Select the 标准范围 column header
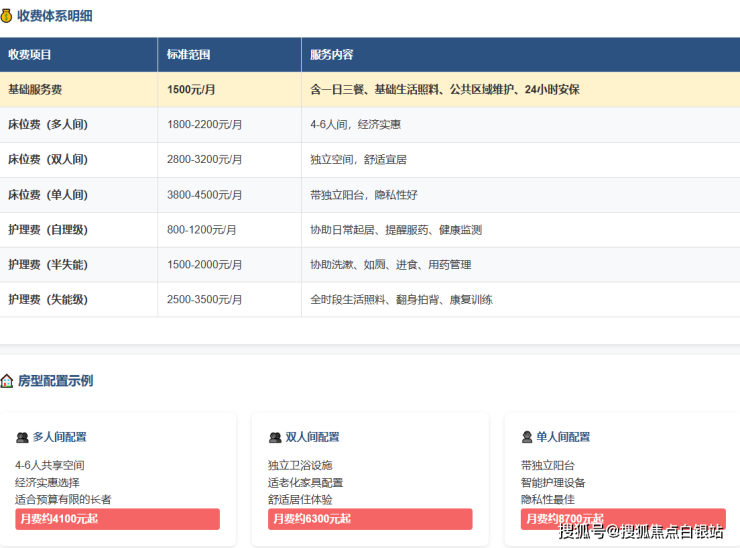 188,54
